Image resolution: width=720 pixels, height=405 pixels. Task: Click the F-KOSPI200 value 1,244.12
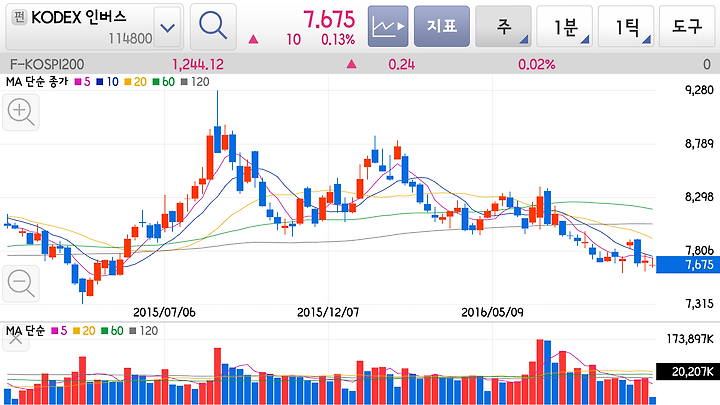point(198,64)
